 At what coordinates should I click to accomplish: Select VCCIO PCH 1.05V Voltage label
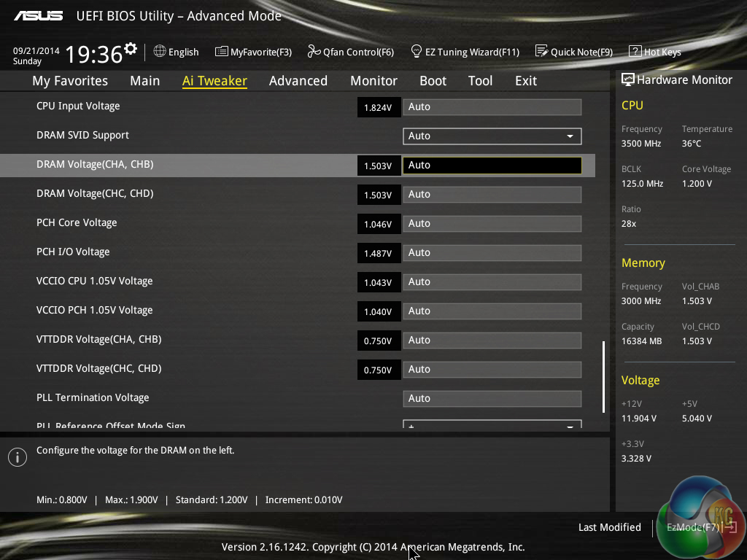pos(94,310)
